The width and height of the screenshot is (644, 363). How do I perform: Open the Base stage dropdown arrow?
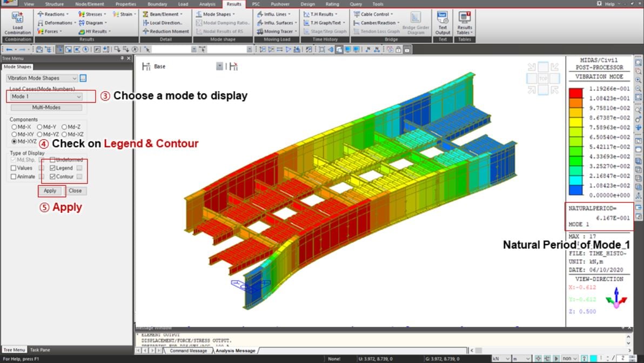[220, 66]
